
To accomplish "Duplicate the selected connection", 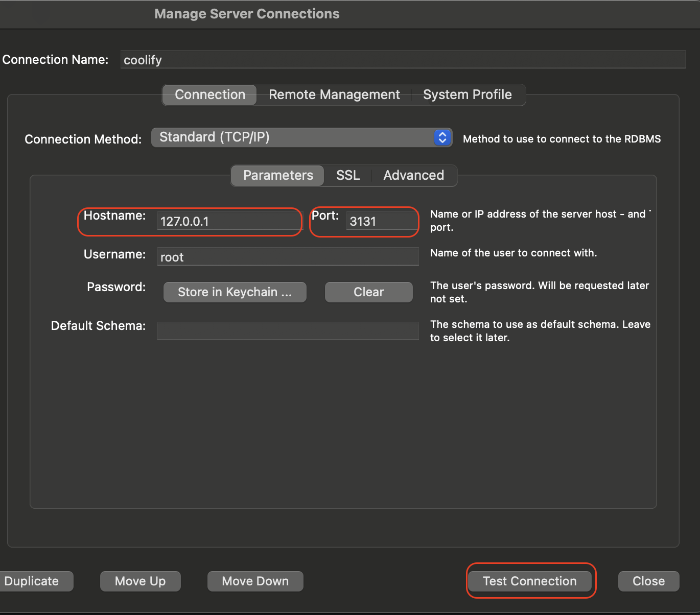I will tap(32, 581).
